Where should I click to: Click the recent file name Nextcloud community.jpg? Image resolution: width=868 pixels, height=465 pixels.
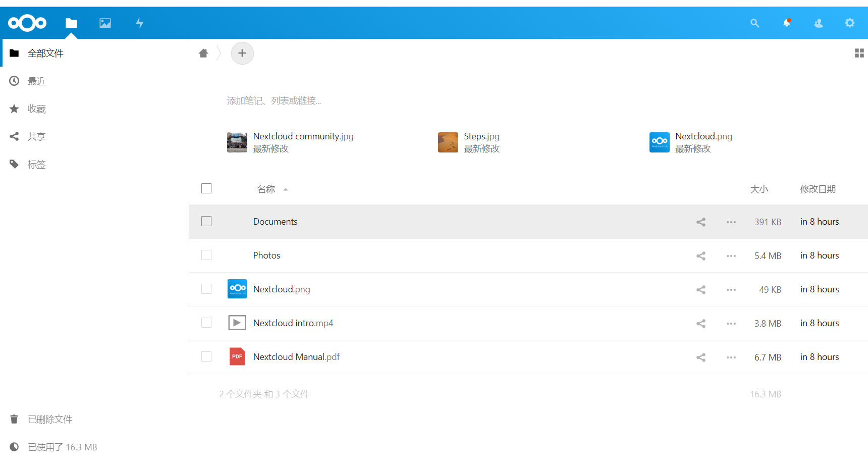[x=303, y=136]
